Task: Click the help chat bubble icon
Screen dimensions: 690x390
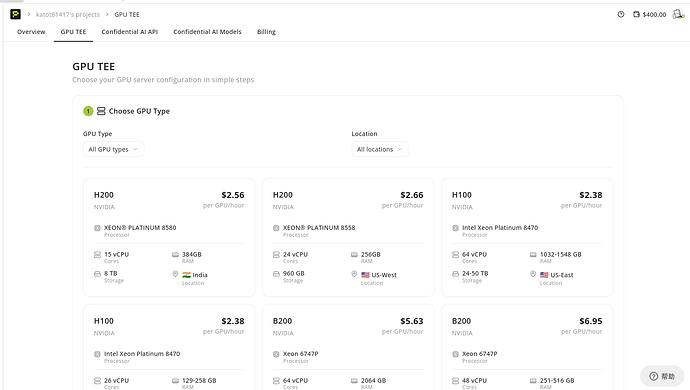Action: (654, 376)
